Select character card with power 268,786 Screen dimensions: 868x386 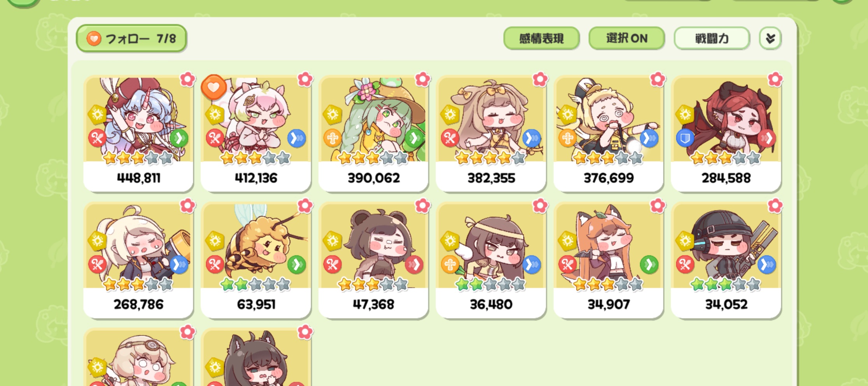pyautogui.click(x=138, y=260)
